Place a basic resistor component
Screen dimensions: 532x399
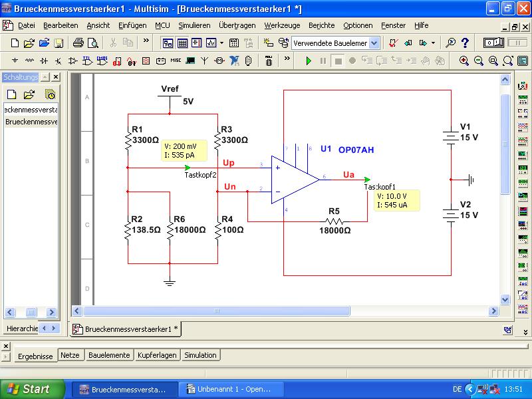29,61
